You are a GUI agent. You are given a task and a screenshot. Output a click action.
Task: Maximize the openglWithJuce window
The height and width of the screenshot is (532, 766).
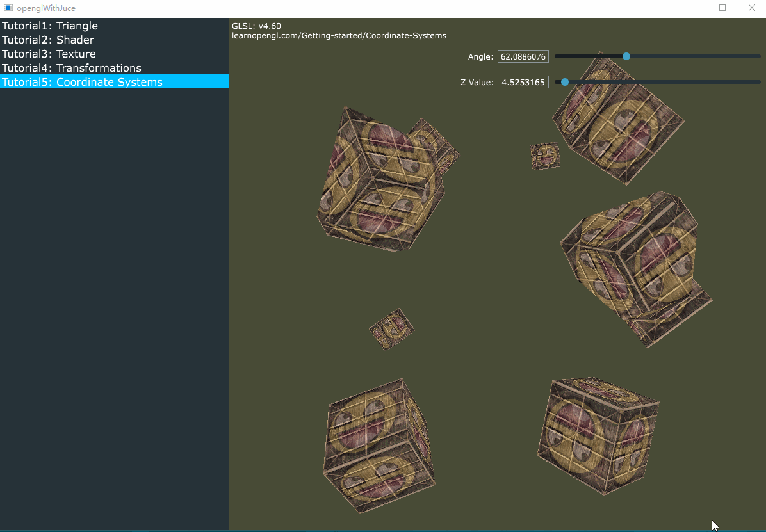tap(722, 8)
